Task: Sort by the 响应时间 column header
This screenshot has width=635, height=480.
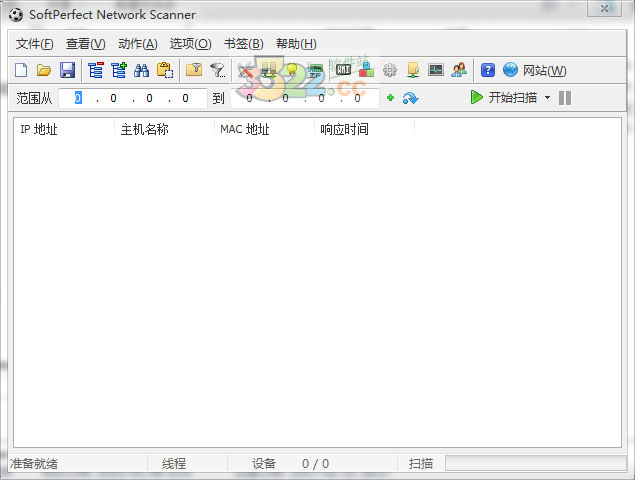Action: coord(344,129)
